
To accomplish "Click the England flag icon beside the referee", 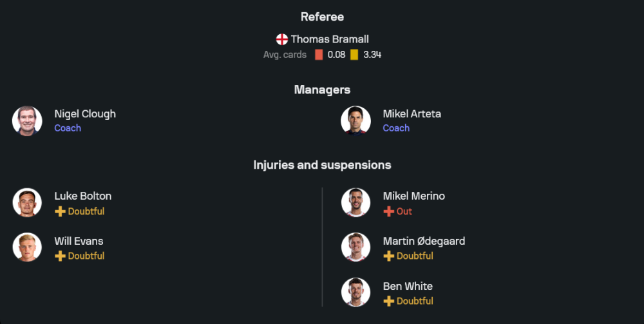I will pyautogui.click(x=282, y=39).
